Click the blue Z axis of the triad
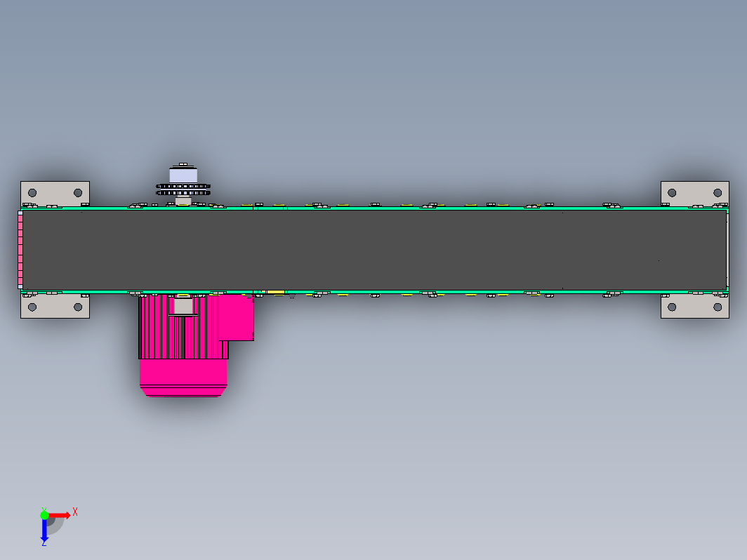Screen dimensions: 747x560 tap(44, 531)
